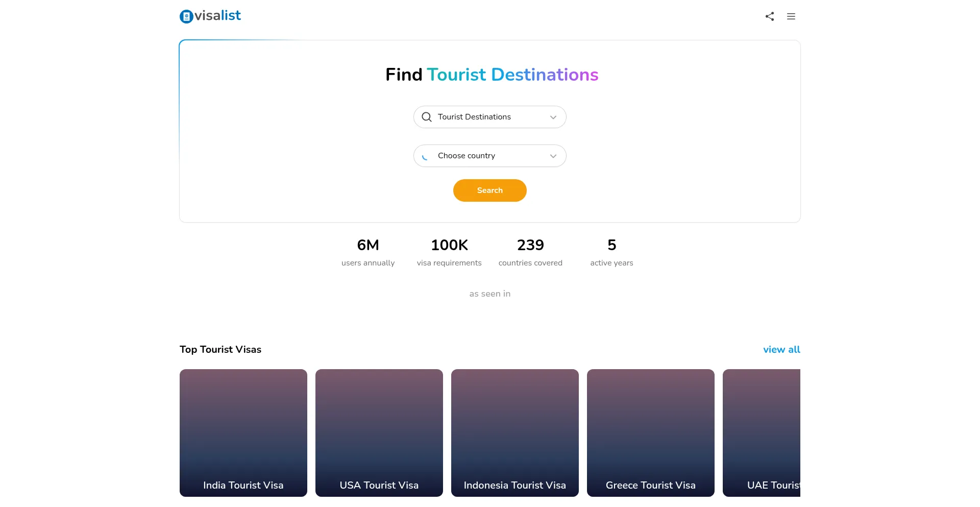
Task: Select the Indonesia Tourist Visa card
Action: 515,432
